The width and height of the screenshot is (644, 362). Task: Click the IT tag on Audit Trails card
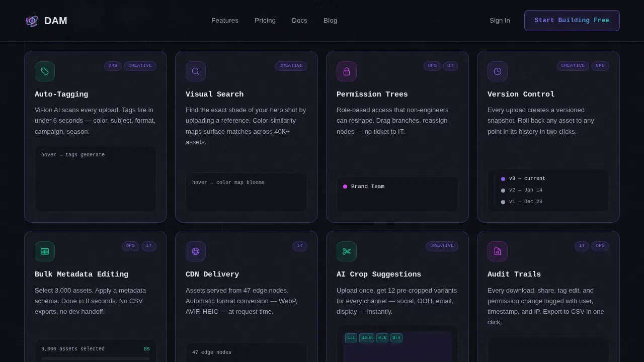tap(582, 246)
